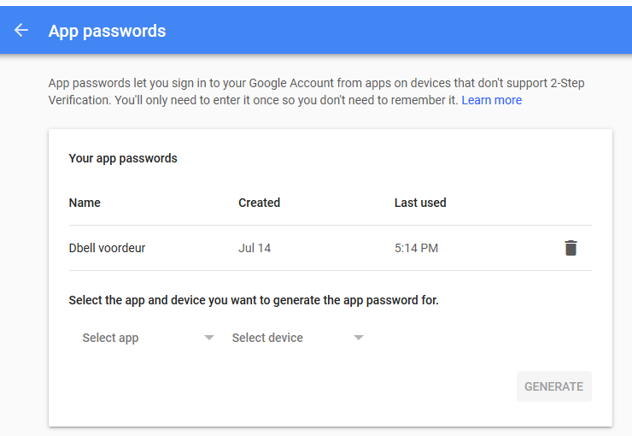The height and width of the screenshot is (436, 632).
Task: Click the Last used column header
Action: (x=420, y=202)
